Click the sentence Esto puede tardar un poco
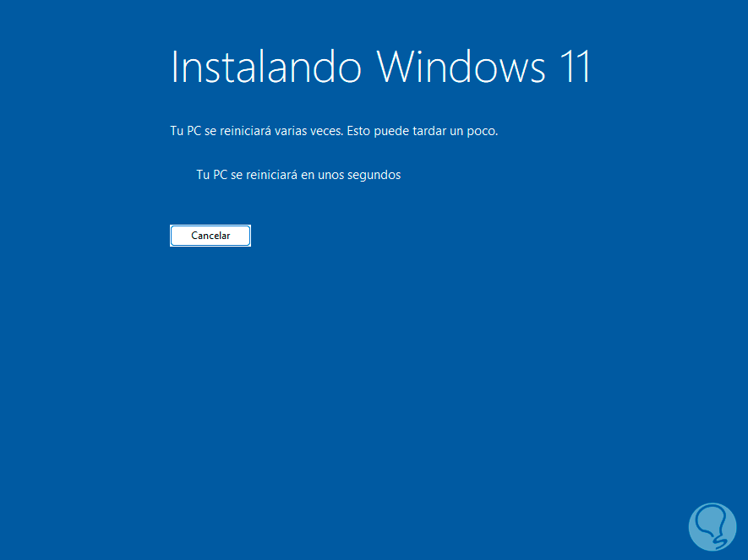Screen dimensions: 748x560 [x=423, y=131]
